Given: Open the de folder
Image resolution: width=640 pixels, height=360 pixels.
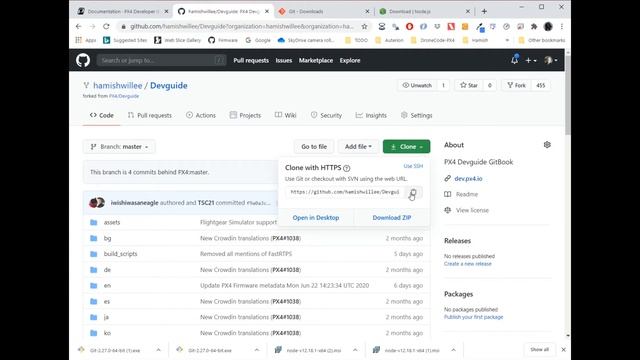Looking at the screenshot, I should [107, 270].
